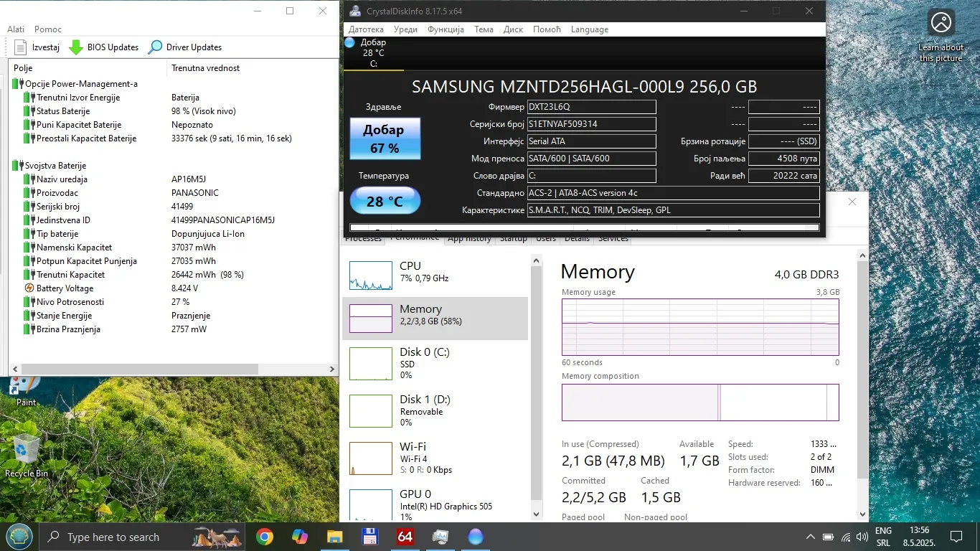Viewport: 980px width, 551px height.
Task: Click the Battery Voltage row icon
Action: (x=29, y=288)
